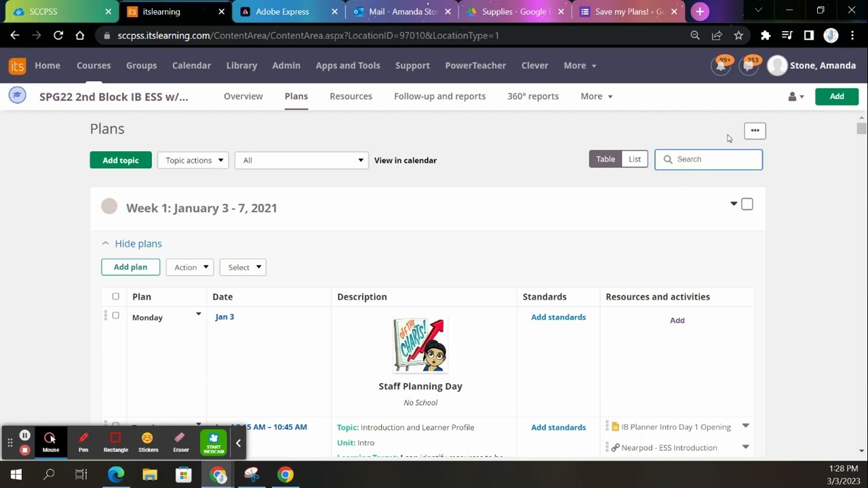Click the browser zoom magnifier icon
The width and height of the screenshot is (868, 488).
click(x=695, y=35)
